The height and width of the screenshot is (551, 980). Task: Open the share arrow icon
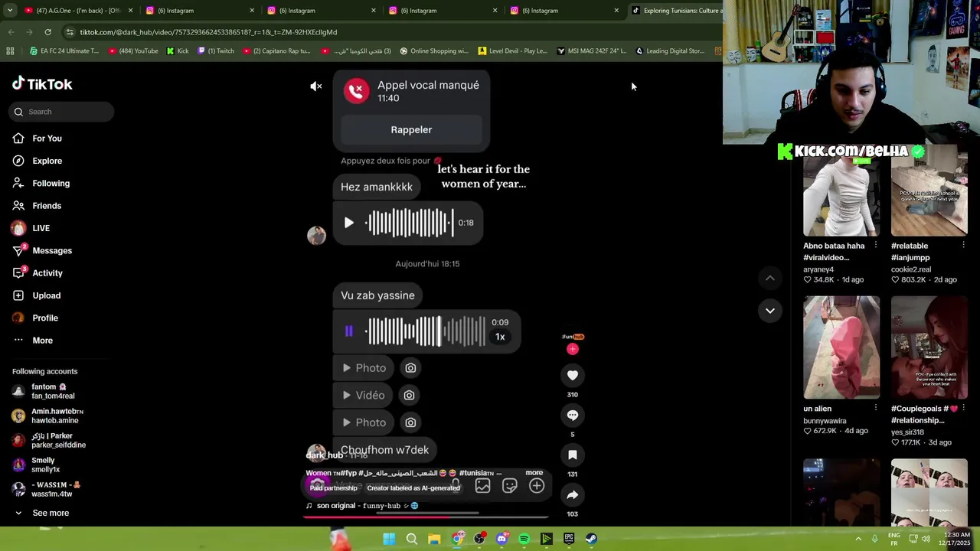(x=572, y=494)
